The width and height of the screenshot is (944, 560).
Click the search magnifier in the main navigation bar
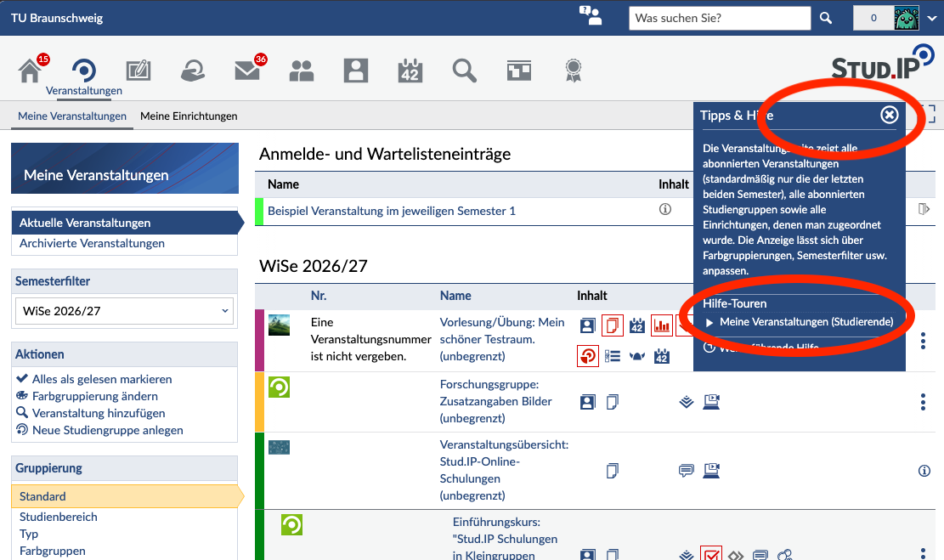coord(464,71)
